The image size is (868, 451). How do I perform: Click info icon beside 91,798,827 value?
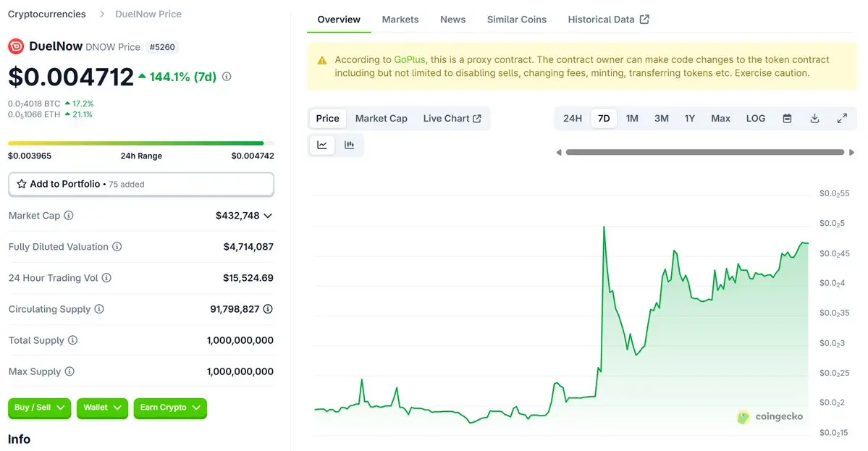[x=268, y=309]
